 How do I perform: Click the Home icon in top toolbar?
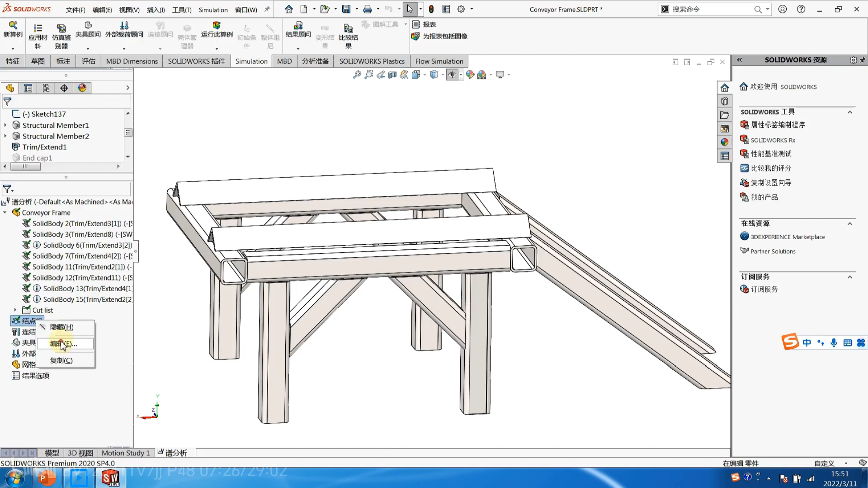[x=289, y=9]
